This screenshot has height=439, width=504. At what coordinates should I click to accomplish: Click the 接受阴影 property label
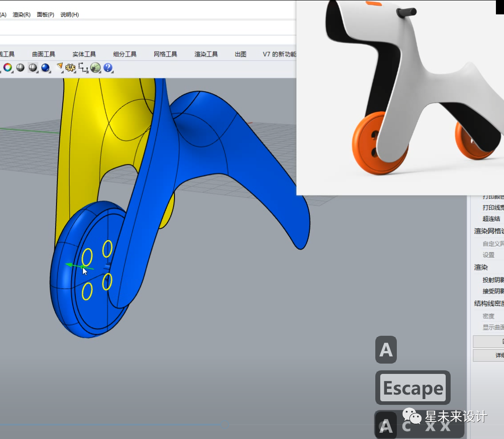493,291
